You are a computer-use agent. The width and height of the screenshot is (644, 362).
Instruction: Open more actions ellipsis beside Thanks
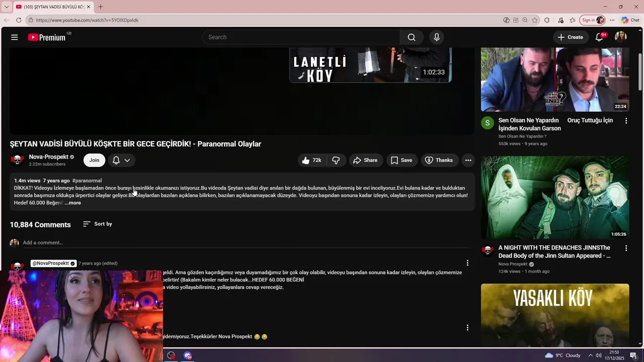[468, 160]
